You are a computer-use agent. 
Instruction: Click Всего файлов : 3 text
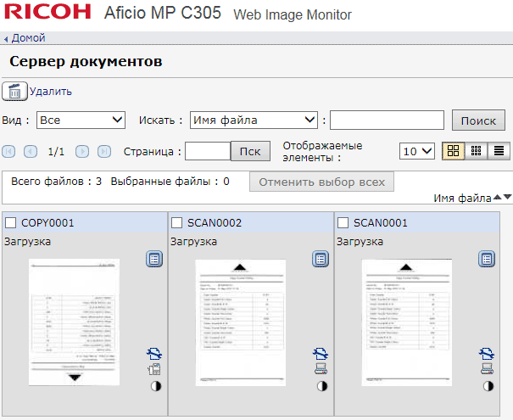point(56,182)
